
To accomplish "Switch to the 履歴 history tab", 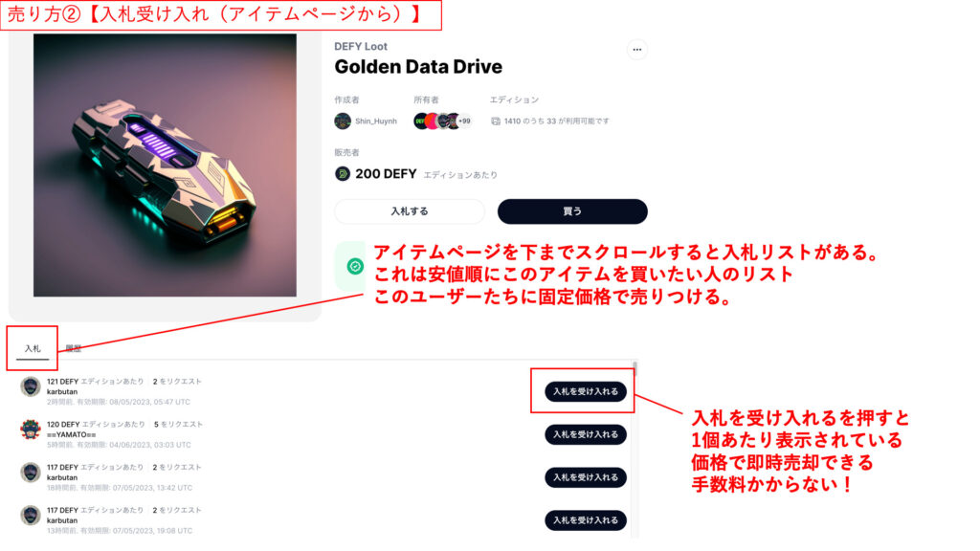I will point(74,348).
